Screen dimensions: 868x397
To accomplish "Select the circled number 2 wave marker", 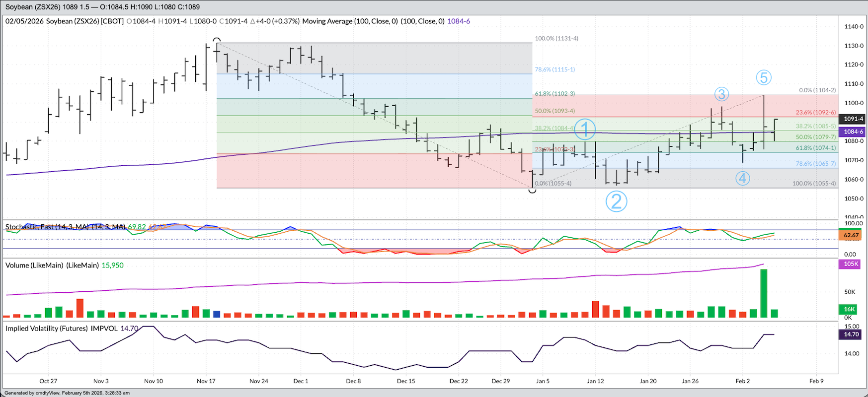I will point(616,201).
